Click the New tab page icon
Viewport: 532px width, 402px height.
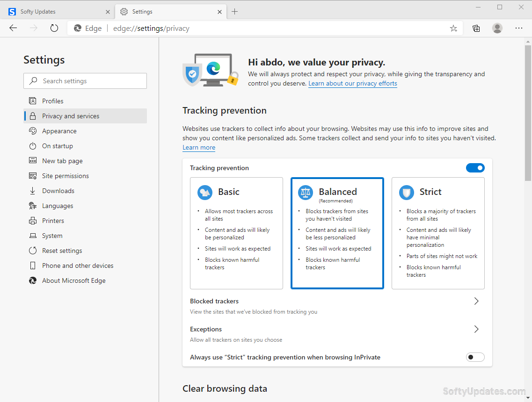[x=33, y=161]
